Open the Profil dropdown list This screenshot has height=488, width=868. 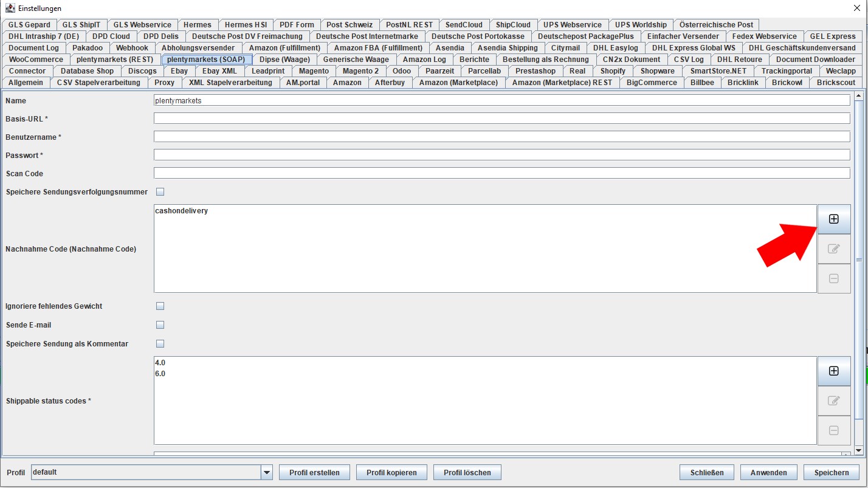click(x=266, y=472)
